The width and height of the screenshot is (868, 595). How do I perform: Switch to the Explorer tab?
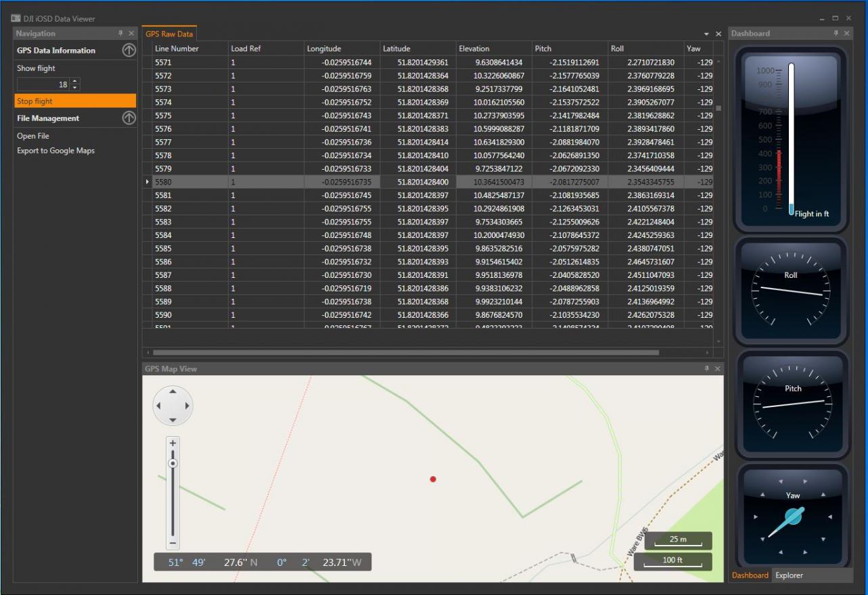[789, 575]
